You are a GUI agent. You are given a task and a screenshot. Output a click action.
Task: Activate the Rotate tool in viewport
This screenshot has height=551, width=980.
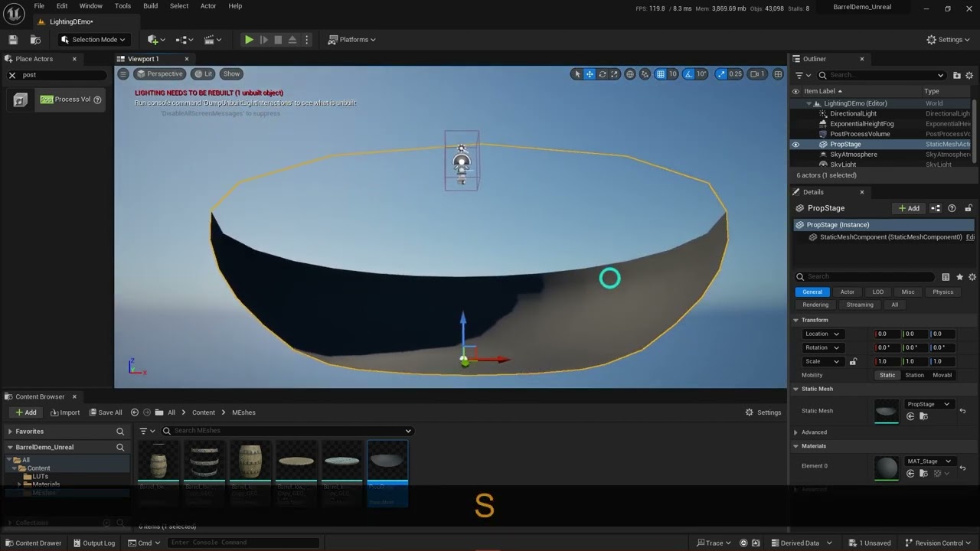tap(603, 74)
